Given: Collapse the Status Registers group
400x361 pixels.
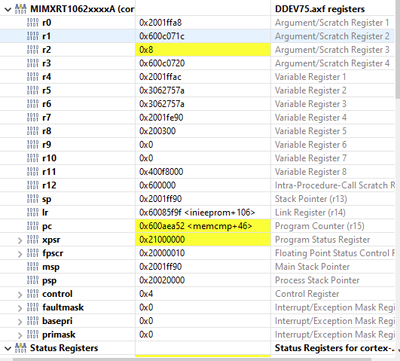Looking at the screenshot, I should tap(8, 348).
